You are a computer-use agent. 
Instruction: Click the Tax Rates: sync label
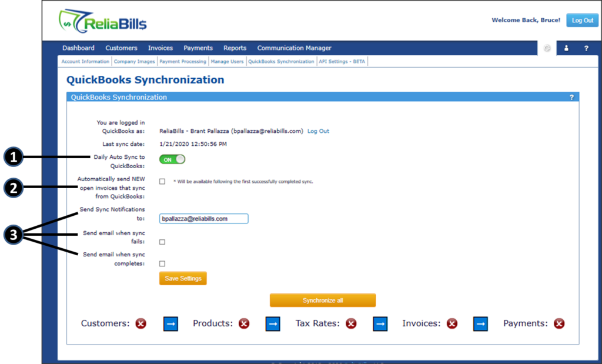click(x=317, y=323)
